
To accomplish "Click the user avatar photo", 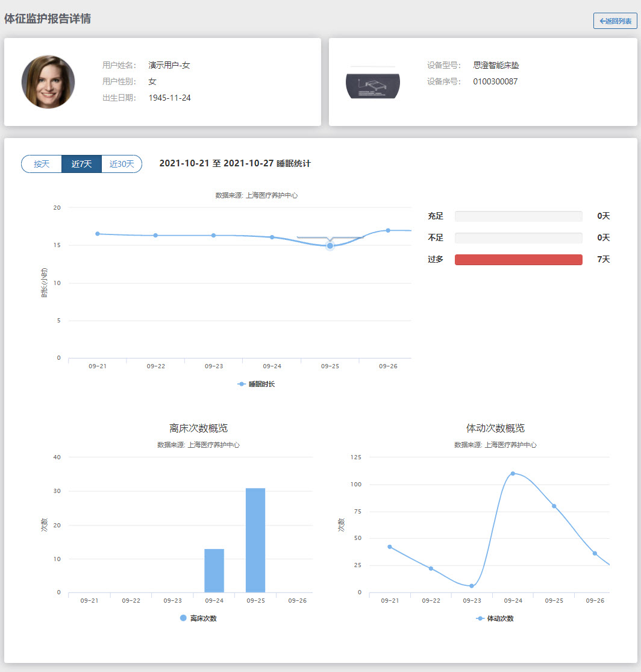I will pos(48,82).
